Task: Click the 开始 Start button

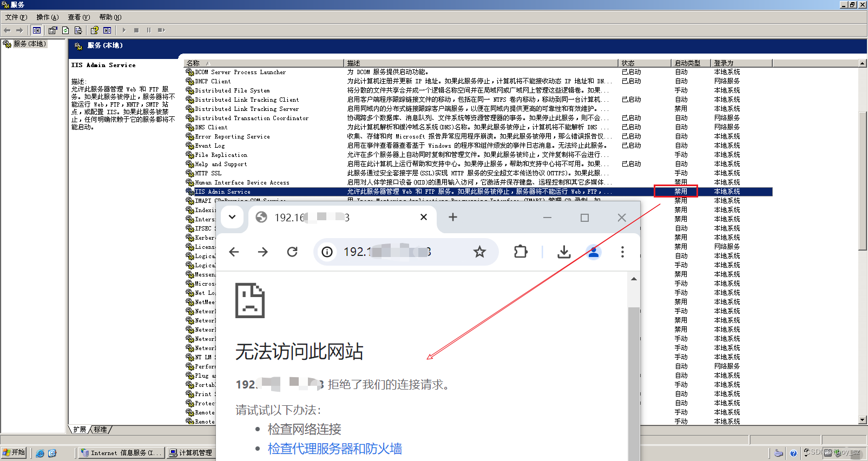Action: click(x=15, y=452)
